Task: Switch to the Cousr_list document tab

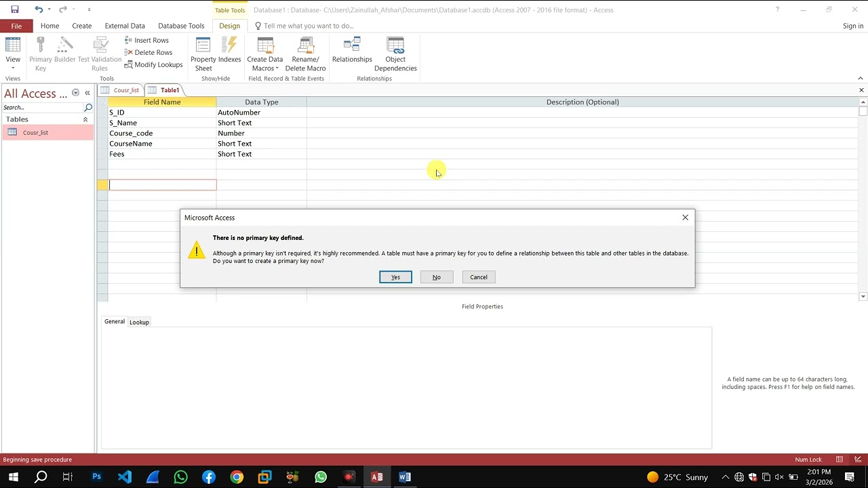Action: point(121,90)
